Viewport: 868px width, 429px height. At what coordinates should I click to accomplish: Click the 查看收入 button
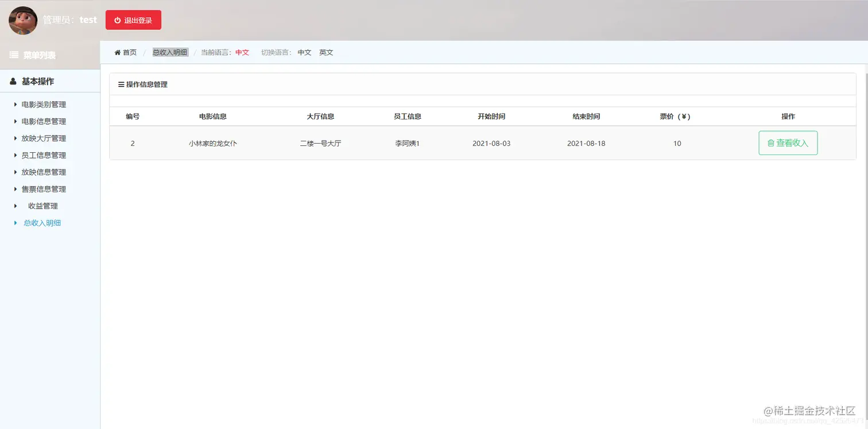[x=788, y=143]
